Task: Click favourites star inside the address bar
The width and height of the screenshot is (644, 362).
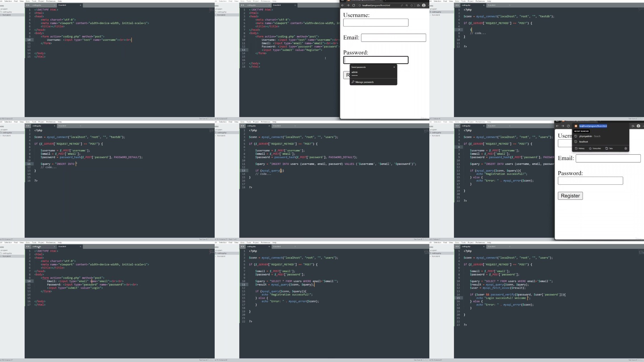Action: click(412, 5)
